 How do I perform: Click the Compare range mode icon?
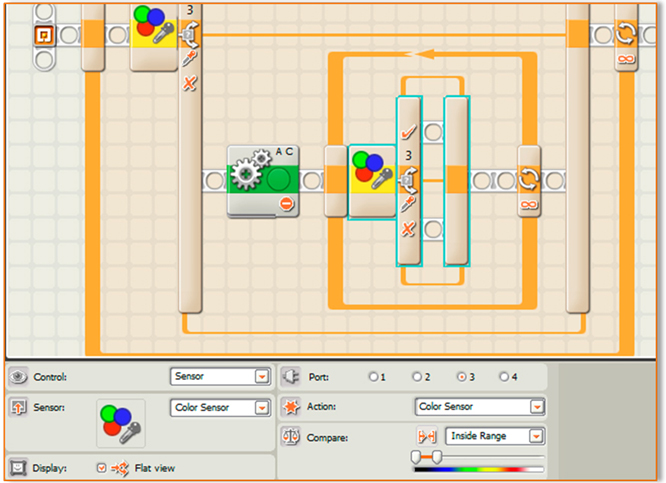point(425,437)
